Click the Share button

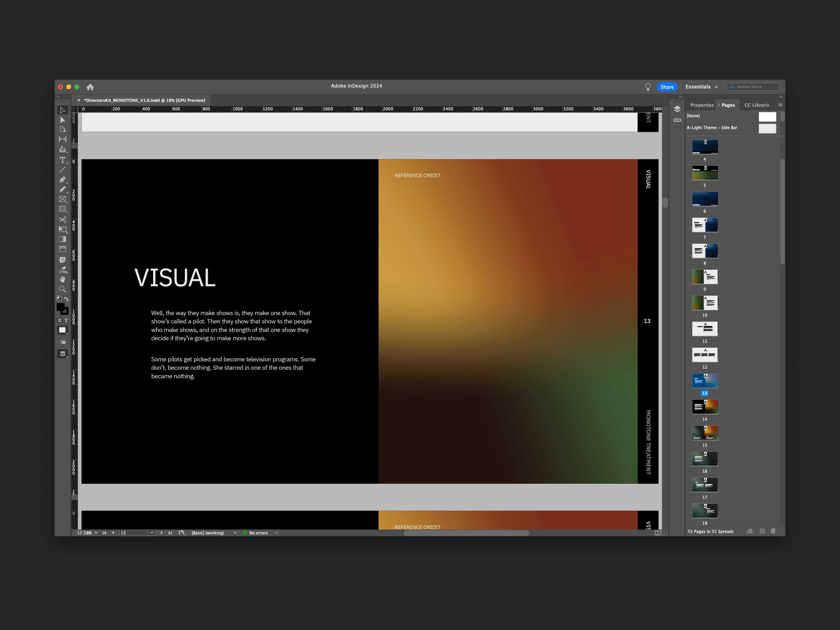(667, 87)
